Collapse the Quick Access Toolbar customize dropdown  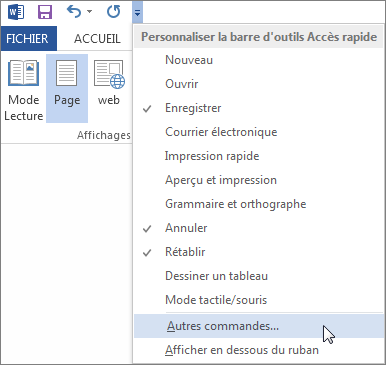pyautogui.click(x=138, y=12)
